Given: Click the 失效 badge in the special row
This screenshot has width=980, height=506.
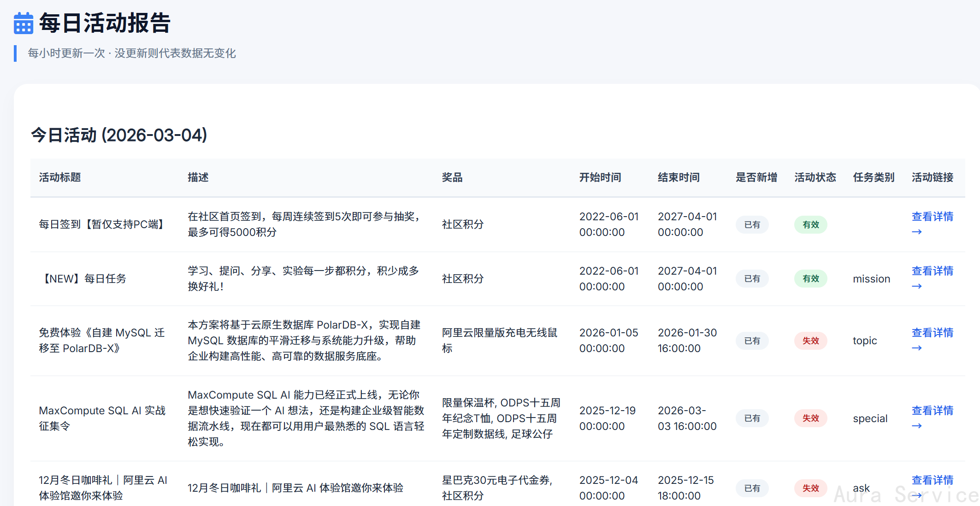Looking at the screenshot, I should click(x=810, y=418).
